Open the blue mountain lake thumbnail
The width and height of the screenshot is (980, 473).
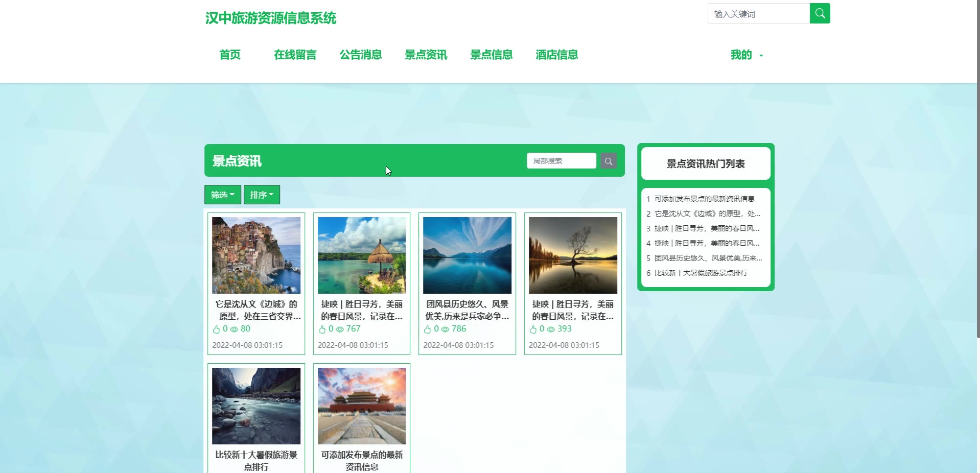click(468, 255)
